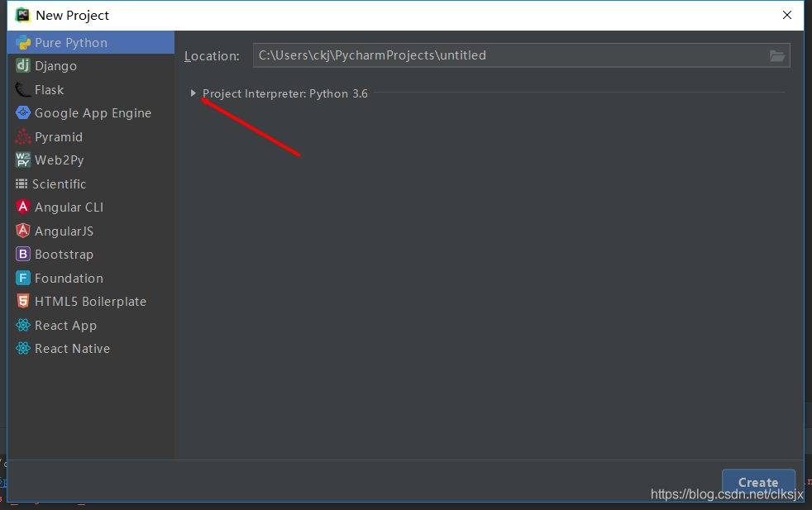Click the Bootstrap B icon
The height and width of the screenshot is (510, 812).
click(23, 254)
